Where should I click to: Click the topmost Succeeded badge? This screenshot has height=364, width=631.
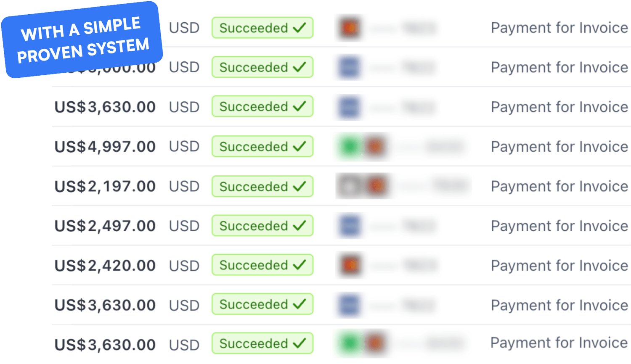pos(262,28)
